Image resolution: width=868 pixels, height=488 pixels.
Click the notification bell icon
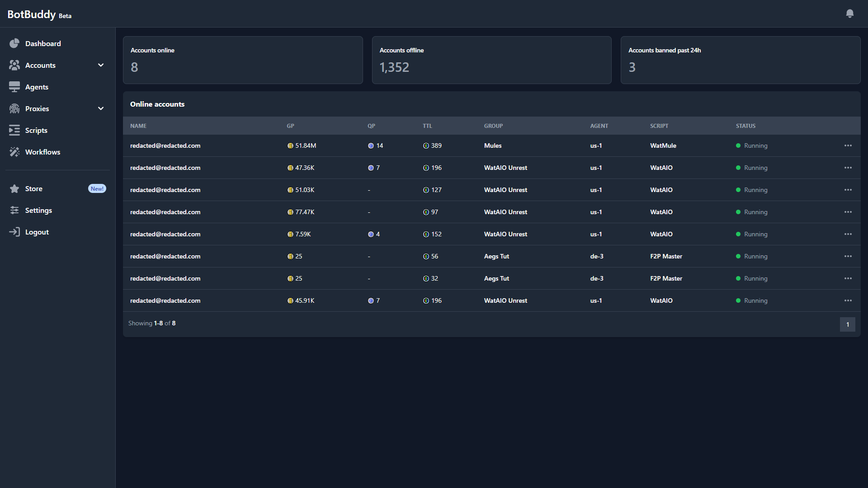tap(850, 14)
